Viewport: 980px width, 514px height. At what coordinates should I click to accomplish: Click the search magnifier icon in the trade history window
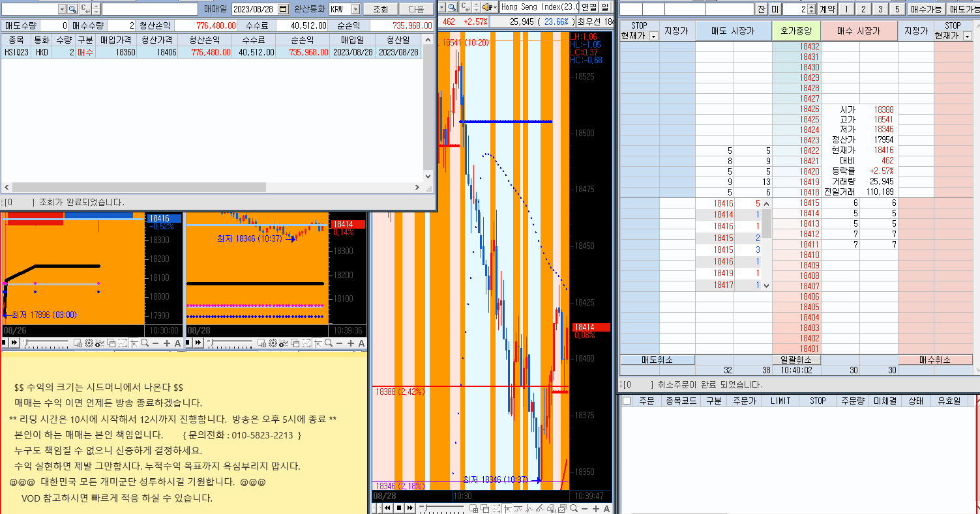[72, 9]
